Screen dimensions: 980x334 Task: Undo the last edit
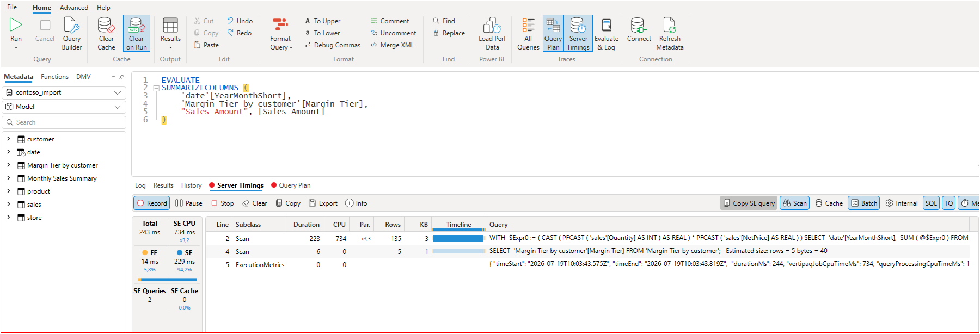coord(240,21)
